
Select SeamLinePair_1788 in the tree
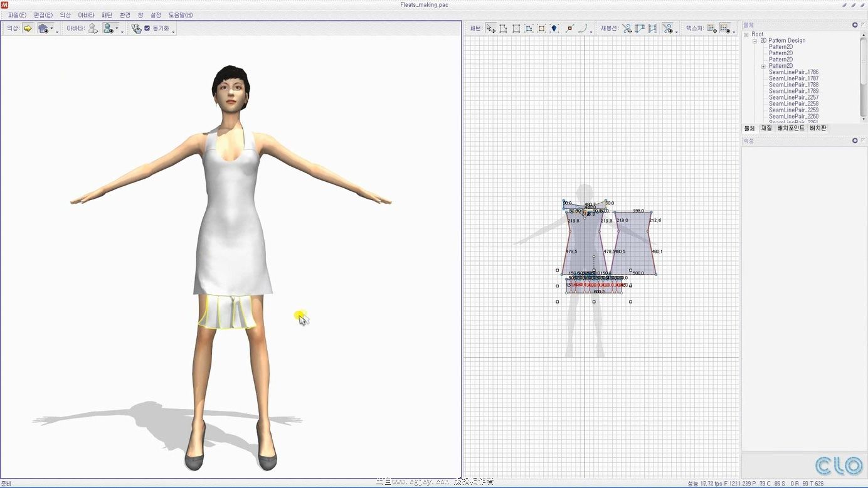793,85
